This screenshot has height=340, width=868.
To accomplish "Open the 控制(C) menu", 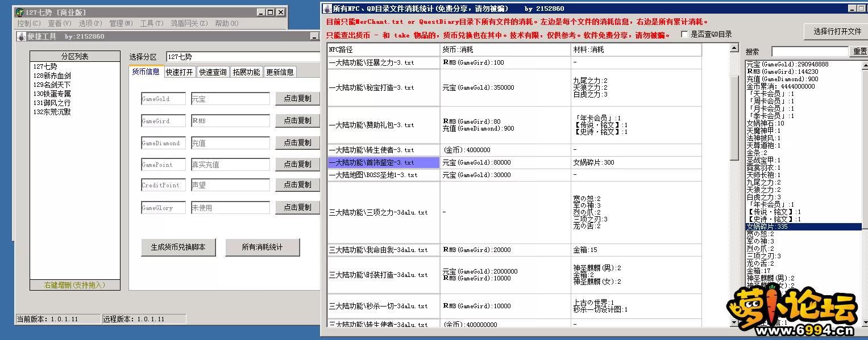I will (28, 23).
